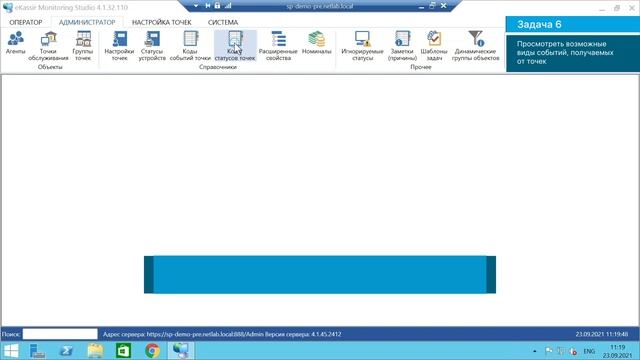Click the pin icon in connection bar
Viewport: 640px width, 360px height.
click(x=207, y=6)
